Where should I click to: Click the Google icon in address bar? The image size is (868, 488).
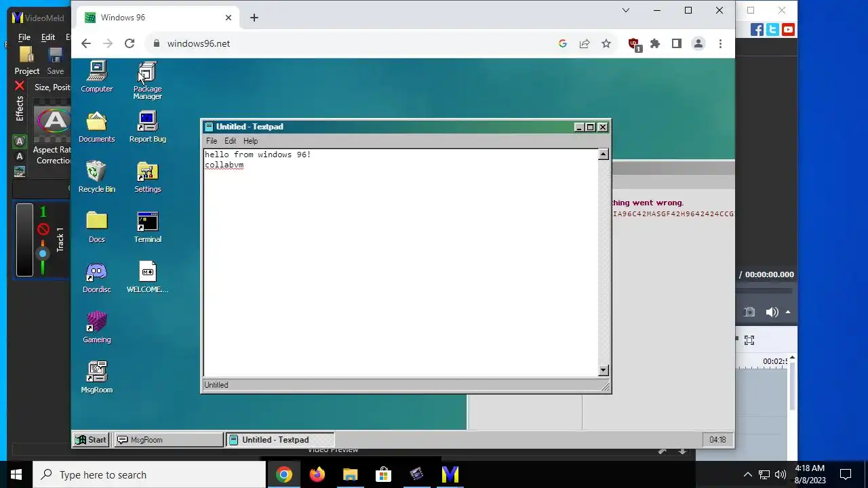[x=562, y=43]
